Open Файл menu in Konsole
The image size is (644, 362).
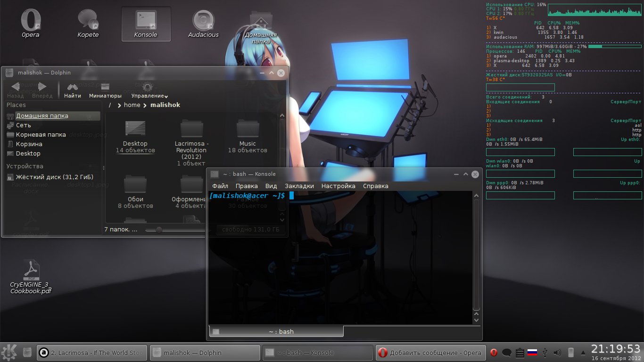(x=220, y=186)
